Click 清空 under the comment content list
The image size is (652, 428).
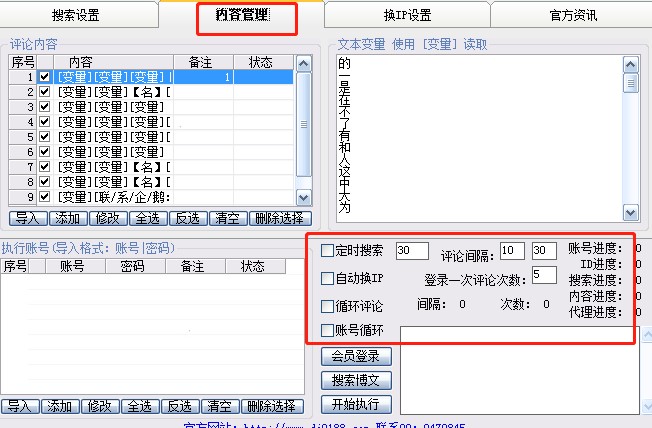(x=228, y=218)
